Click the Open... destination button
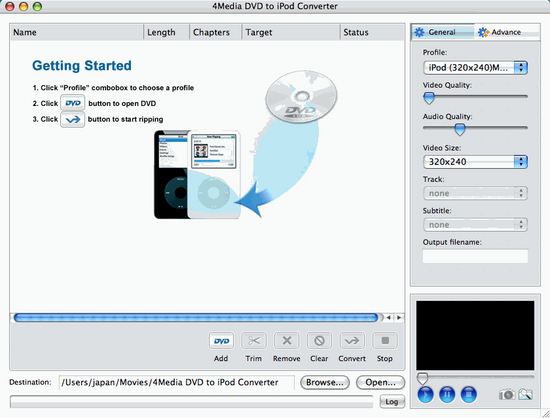 coord(381,382)
